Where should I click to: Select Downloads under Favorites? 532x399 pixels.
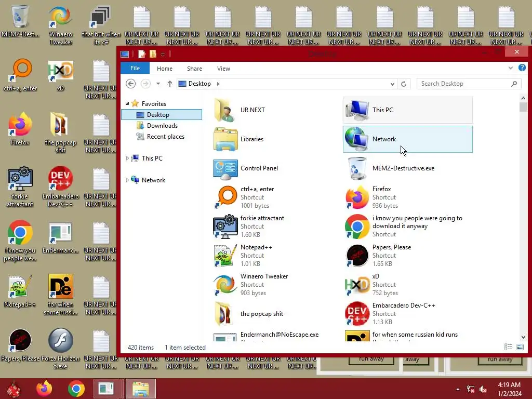click(162, 126)
